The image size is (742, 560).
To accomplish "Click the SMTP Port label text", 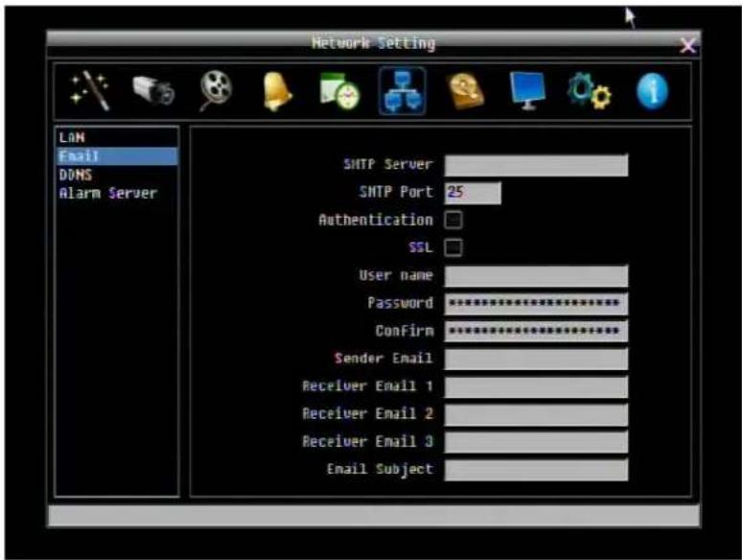I will click(396, 192).
